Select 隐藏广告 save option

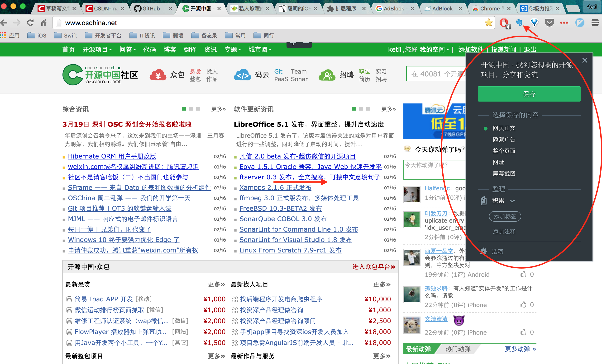504,140
